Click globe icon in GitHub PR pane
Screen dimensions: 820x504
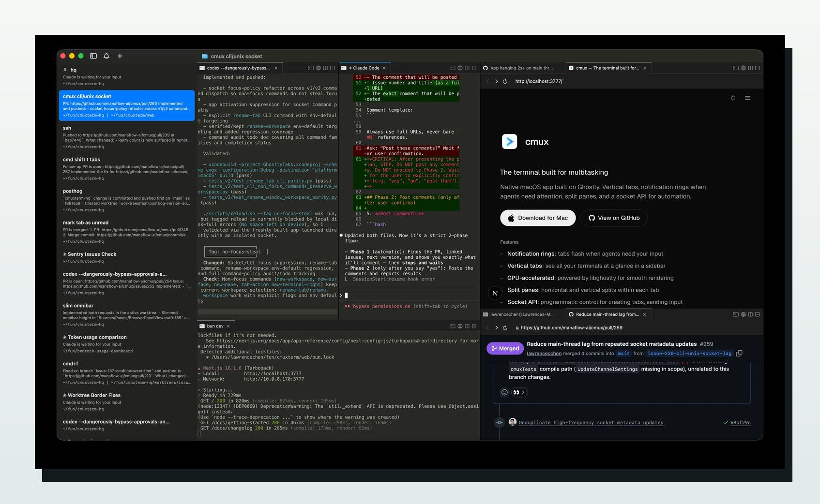(x=743, y=314)
